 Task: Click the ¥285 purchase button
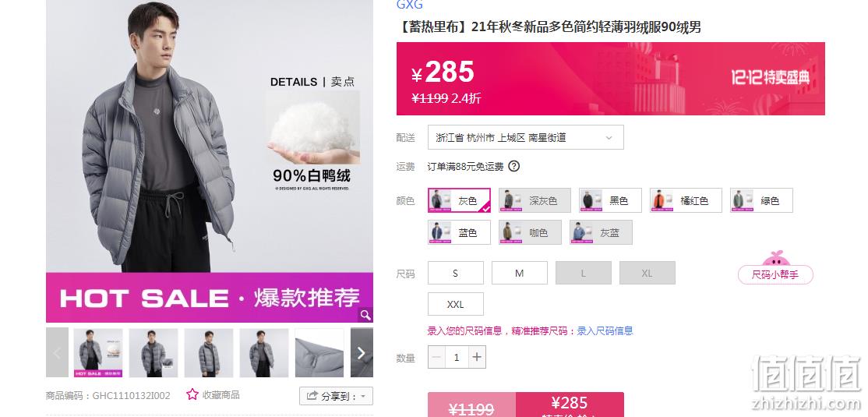[x=570, y=405]
